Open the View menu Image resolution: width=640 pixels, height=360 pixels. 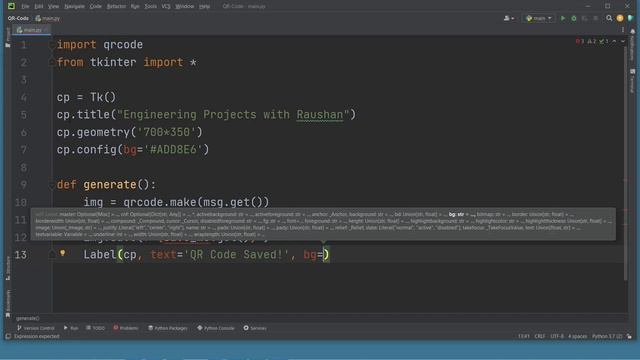click(x=53, y=7)
